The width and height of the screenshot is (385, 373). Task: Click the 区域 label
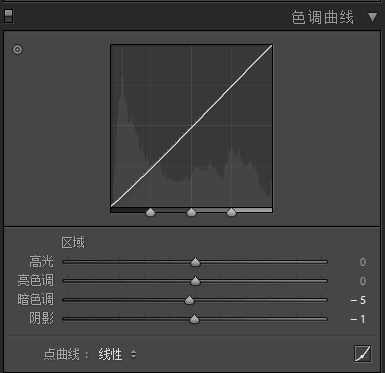coord(73,243)
